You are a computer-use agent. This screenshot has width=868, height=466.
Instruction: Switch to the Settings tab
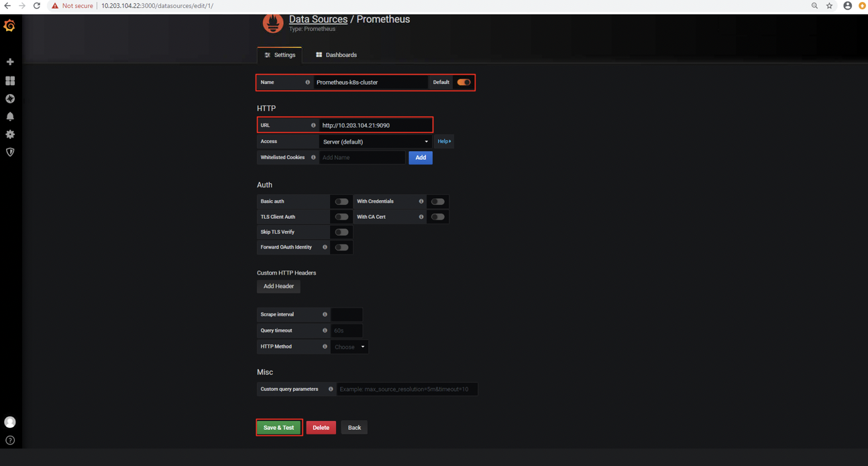point(280,55)
